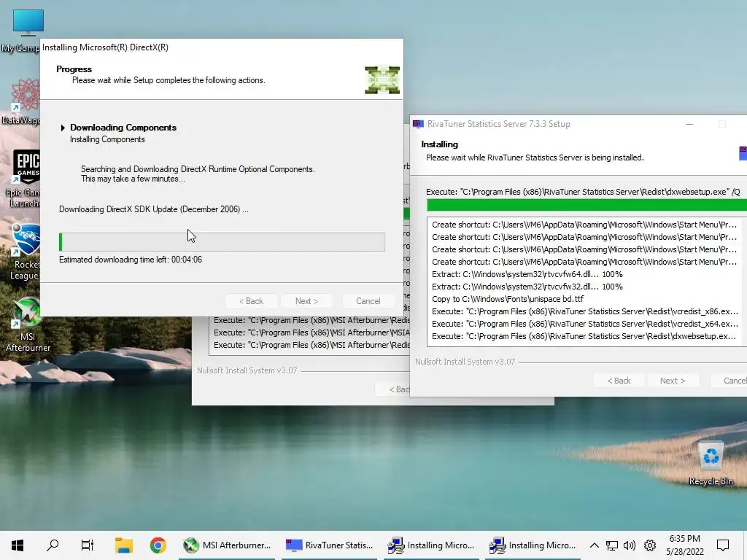Image resolution: width=747 pixels, height=560 pixels.
Task: Open the clock showing 6:35 PM
Action: [x=684, y=545]
